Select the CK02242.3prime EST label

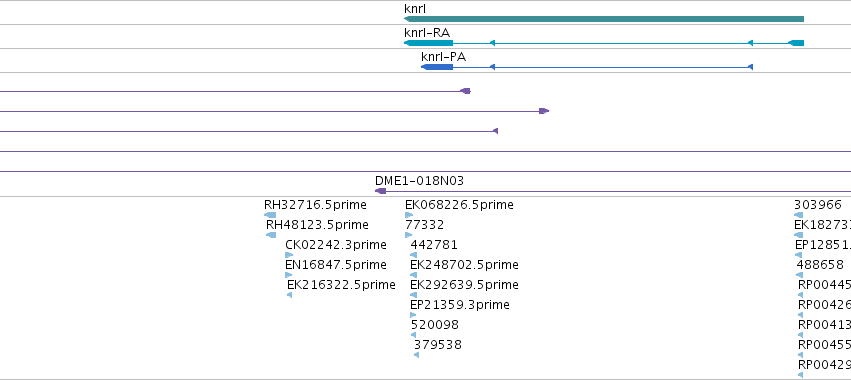(x=335, y=245)
